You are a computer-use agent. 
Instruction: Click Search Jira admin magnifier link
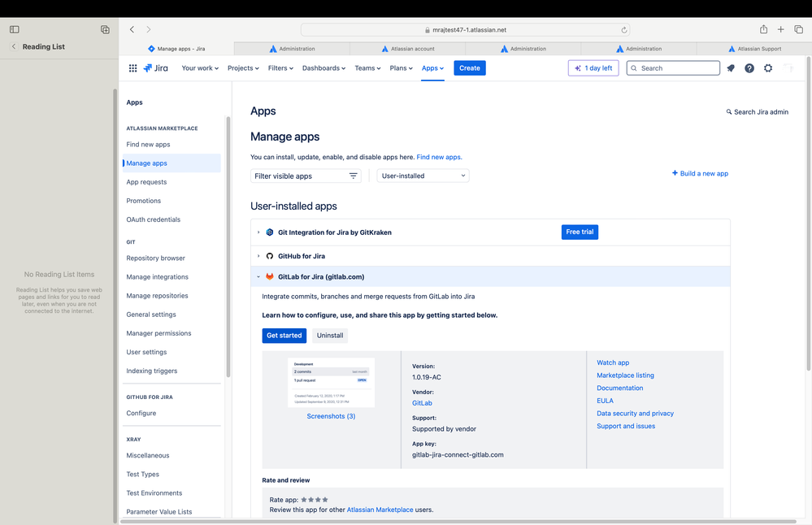(757, 112)
